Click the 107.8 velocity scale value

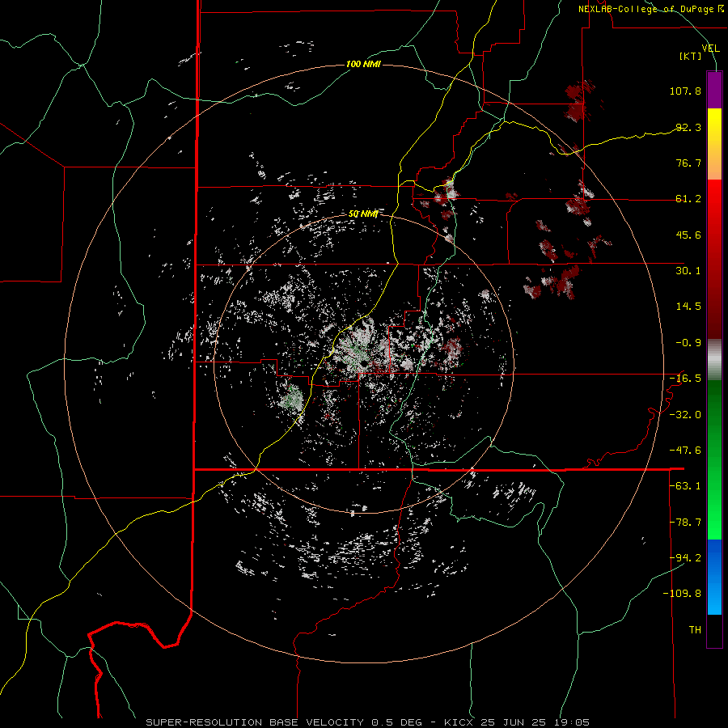click(x=685, y=91)
